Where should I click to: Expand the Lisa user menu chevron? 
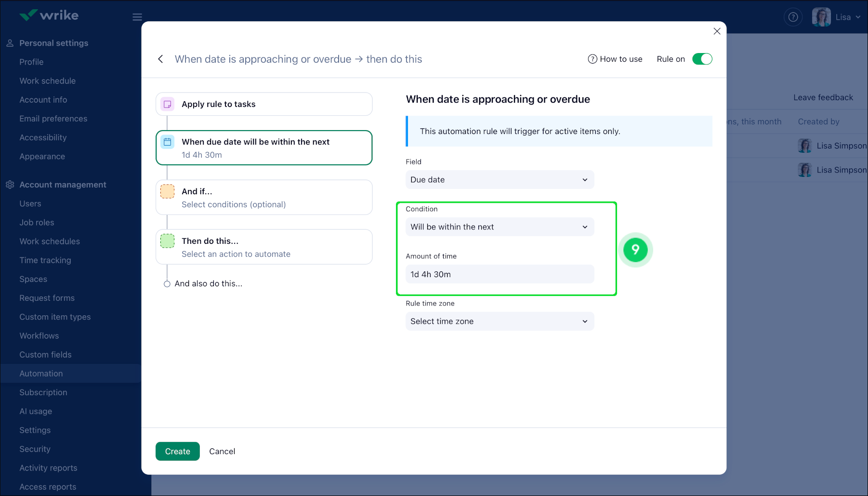point(858,17)
